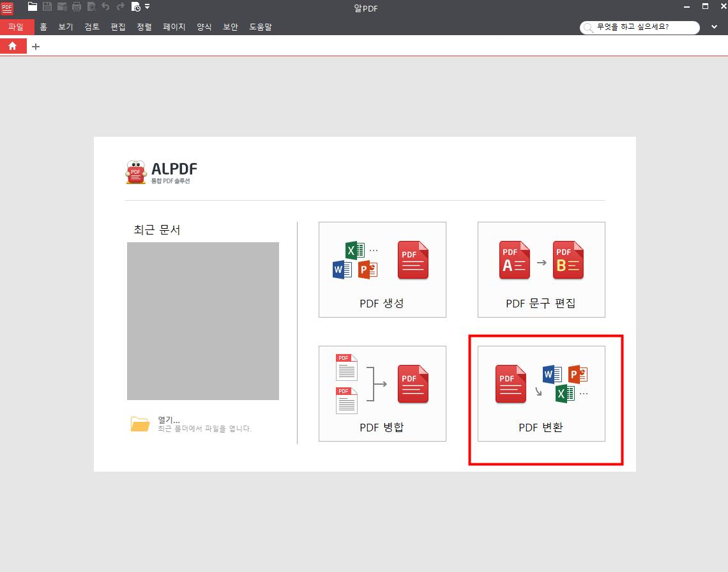
Task: Click the '통합 PDF 솔루션' subtitle text
Action: coord(171,181)
